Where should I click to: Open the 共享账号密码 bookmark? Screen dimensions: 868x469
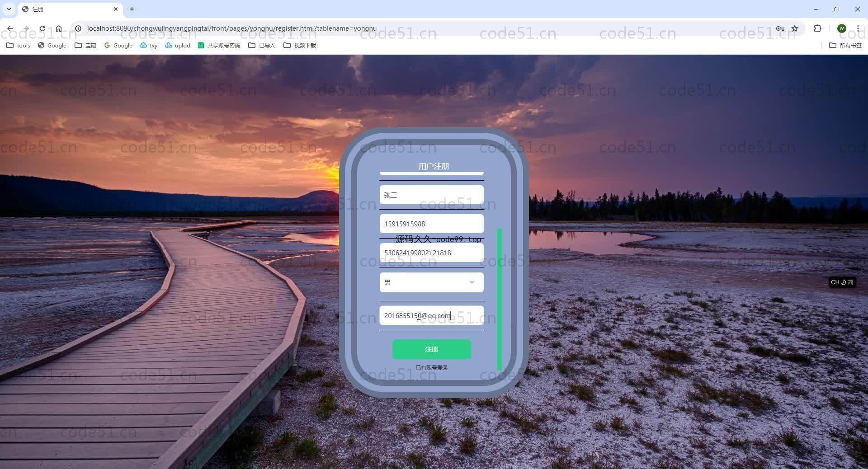tap(219, 45)
